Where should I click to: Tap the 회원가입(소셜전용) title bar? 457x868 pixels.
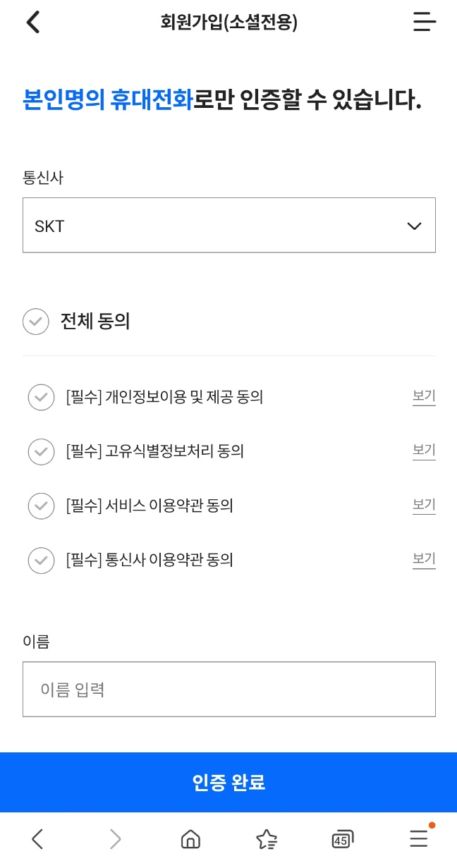[x=228, y=22]
